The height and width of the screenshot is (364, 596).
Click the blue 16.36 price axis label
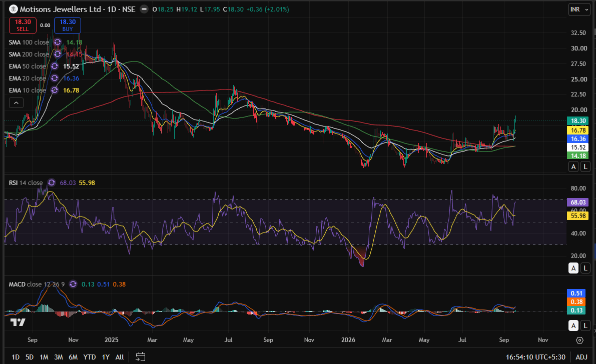(x=578, y=138)
